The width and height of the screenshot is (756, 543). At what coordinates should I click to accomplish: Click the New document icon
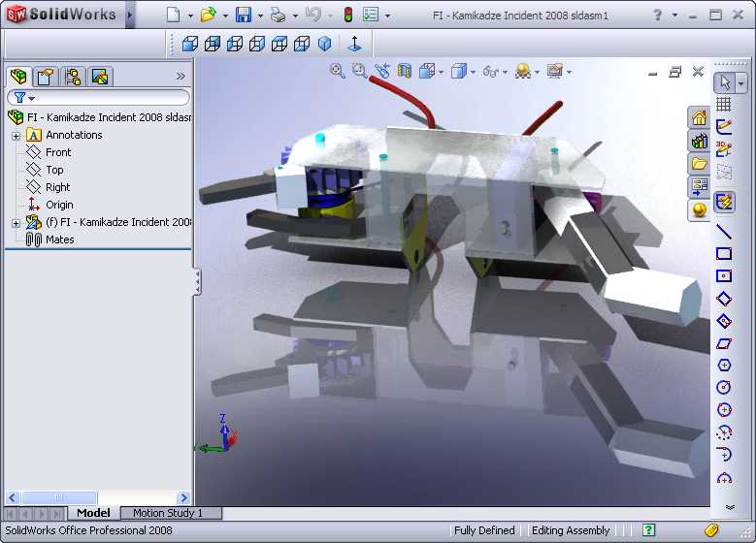pyautogui.click(x=173, y=15)
